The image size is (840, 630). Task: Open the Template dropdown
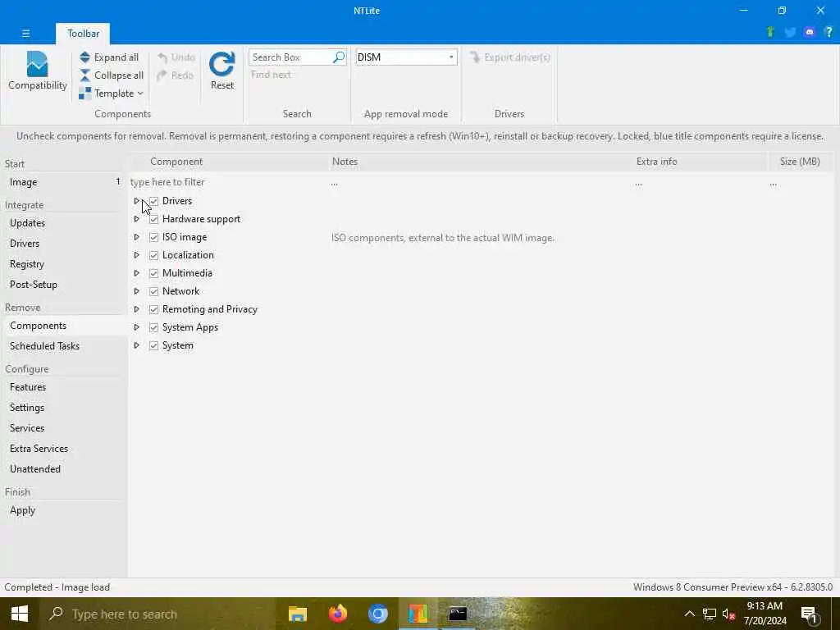(112, 94)
